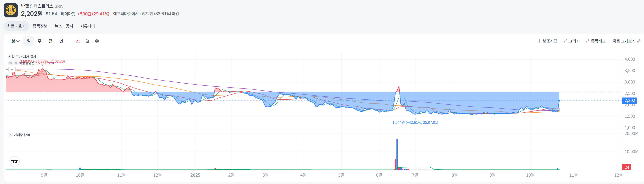Image resolution: width=644 pixels, height=184 pixels.
Task: Click the BRN oil derrick stock logo
Action: point(11,10)
